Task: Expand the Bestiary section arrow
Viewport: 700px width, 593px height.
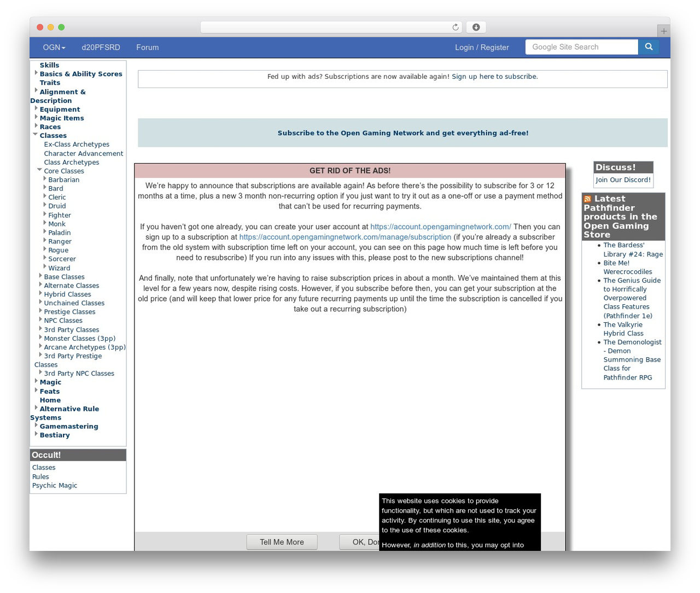Action: tap(36, 434)
